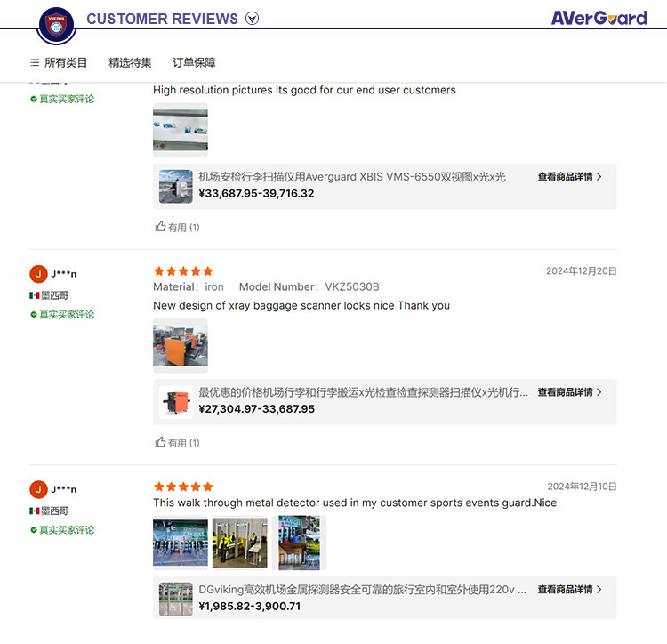View details for DGviking metal detector product
Image resolution: width=667 pixels, height=644 pixels.
pyautogui.click(x=569, y=589)
